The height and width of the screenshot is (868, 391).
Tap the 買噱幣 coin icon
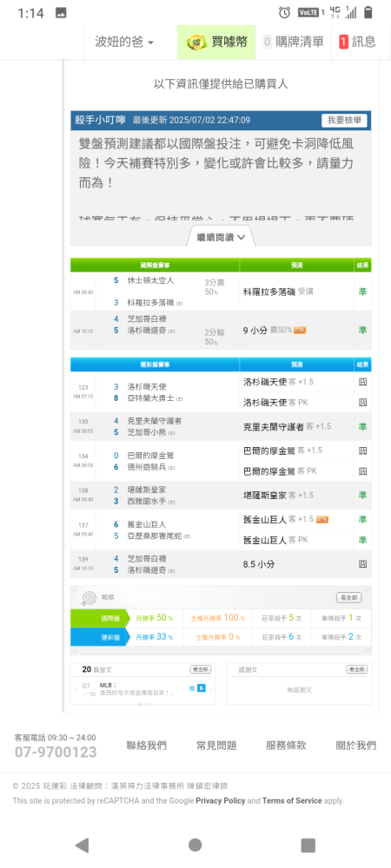coord(195,42)
